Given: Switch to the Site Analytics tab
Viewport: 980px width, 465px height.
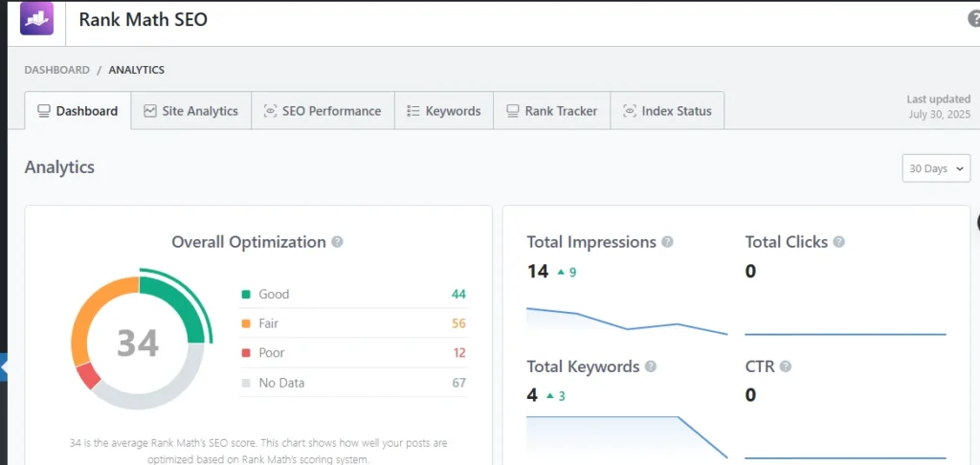Looking at the screenshot, I should pyautogui.click(x=190, y=111).
